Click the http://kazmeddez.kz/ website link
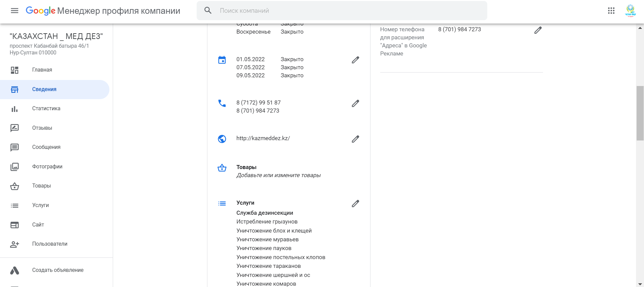This screenshot has height=287, width=644. [x=263, y=138]
